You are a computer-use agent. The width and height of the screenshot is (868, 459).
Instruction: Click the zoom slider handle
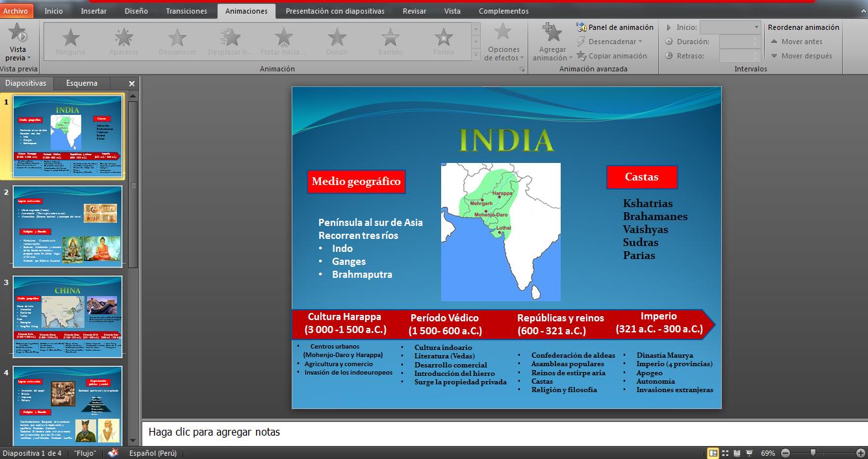(813, 453)
